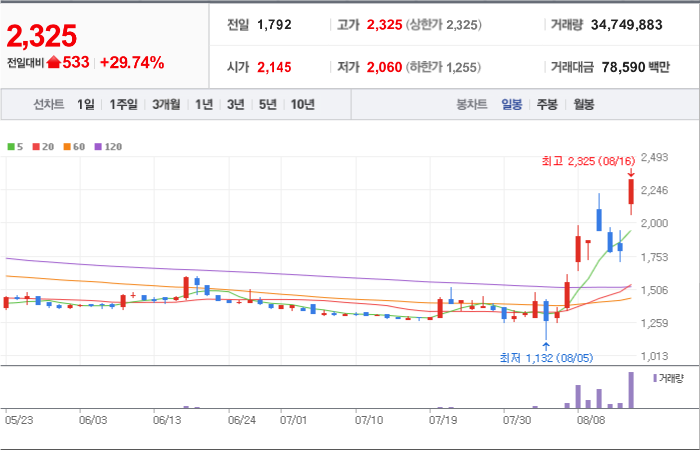700x450 pixels.
Task: Click the 거래대금 value 78,590 백만
Action: coord(636,67)
